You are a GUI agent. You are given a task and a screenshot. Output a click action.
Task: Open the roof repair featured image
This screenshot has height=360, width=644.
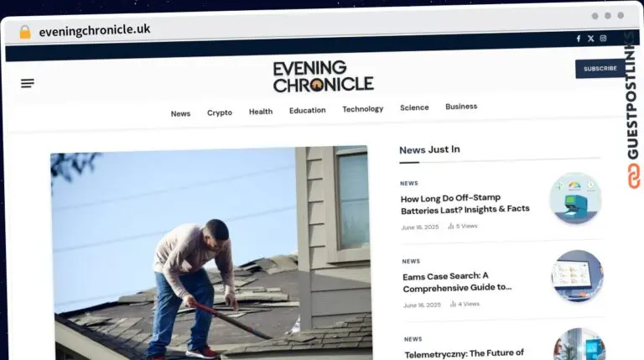pyautogui.click(x=211, y=253)
